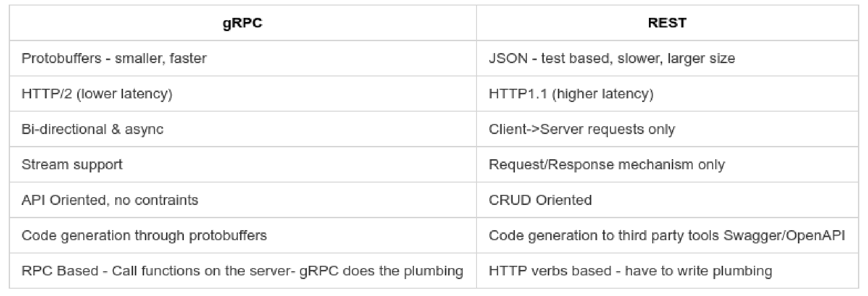Click the REST column header

coord(667,23)
